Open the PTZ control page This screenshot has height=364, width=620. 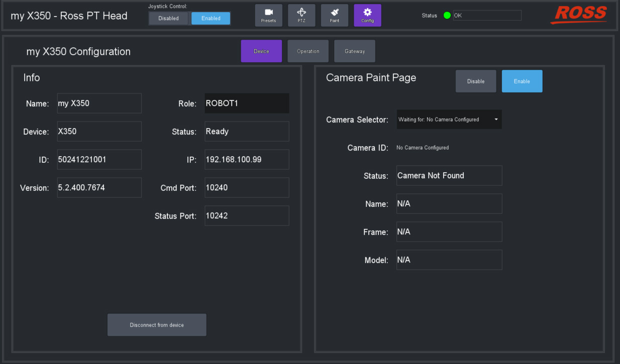coord(301,15)
